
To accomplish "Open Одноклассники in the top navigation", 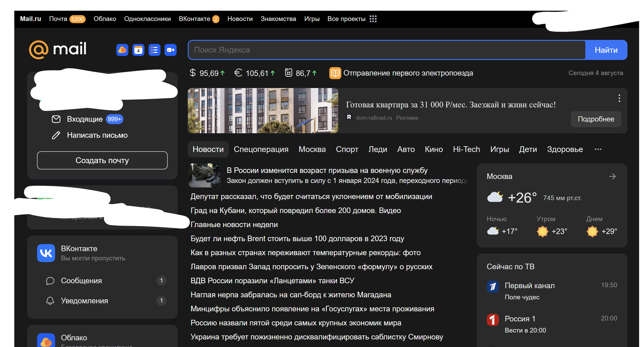I will pos(147,19).
